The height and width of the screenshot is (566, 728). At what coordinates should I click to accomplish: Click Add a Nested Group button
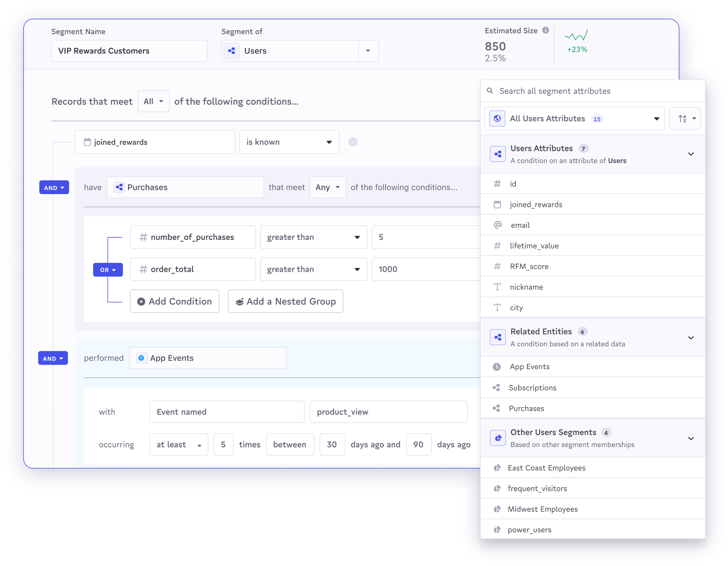(x=286, y=301)
